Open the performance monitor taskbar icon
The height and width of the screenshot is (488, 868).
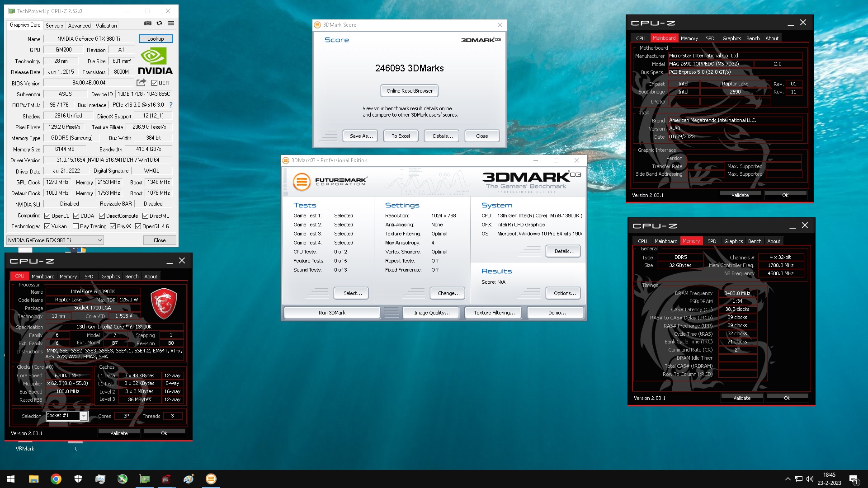(x=100, y=479)
